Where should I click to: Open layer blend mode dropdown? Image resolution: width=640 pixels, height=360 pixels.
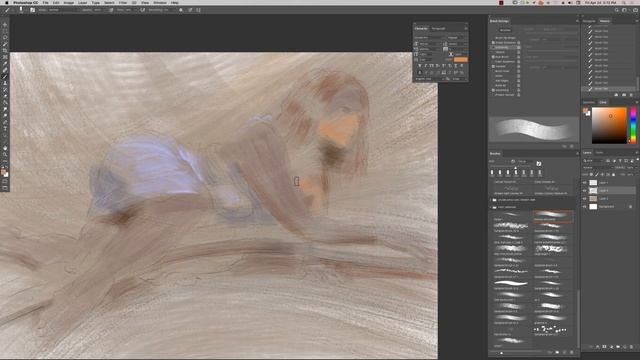tap(597, 167)
